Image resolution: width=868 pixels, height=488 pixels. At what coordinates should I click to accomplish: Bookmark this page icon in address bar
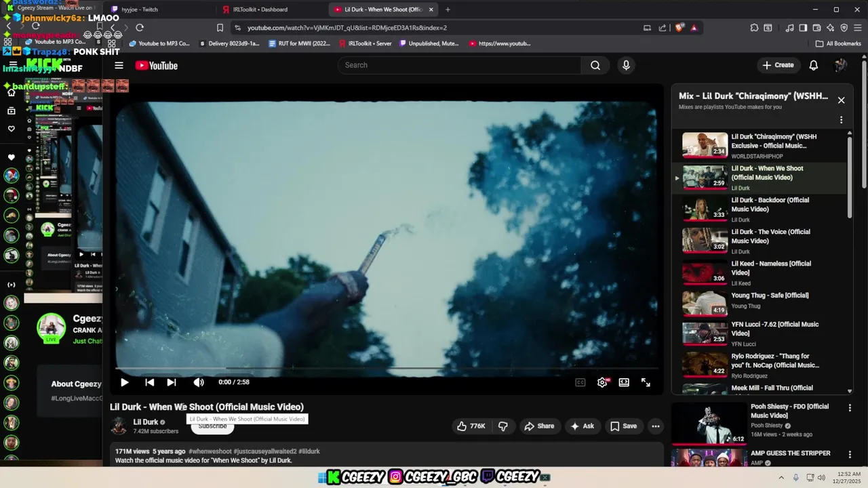coord(220,28)
